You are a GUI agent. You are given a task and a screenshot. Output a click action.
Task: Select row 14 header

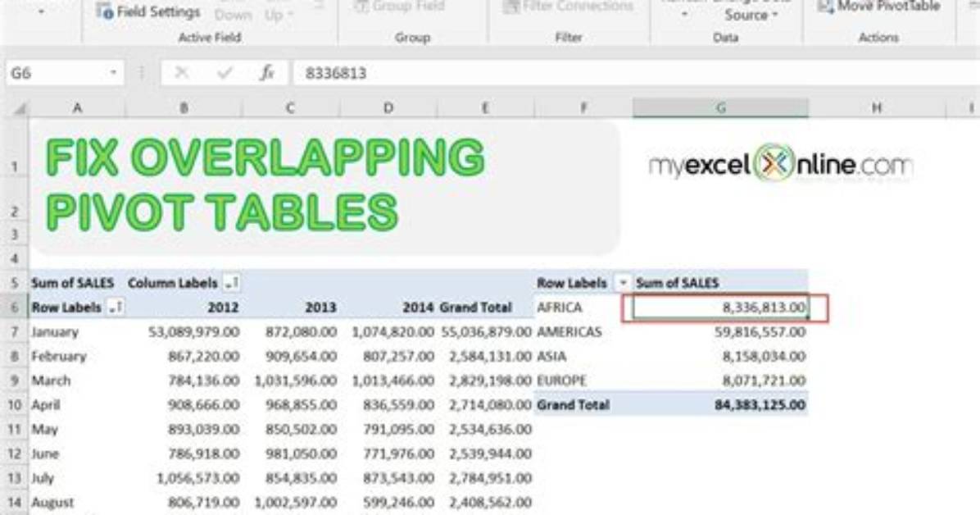coord(15,503)
